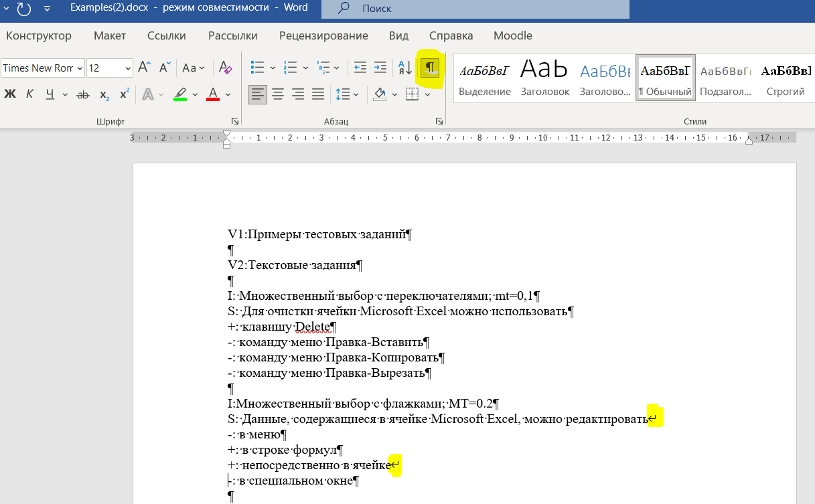The image size is (815, 504).
Task: Open line spacing options
Action: [x=348, y=94]
